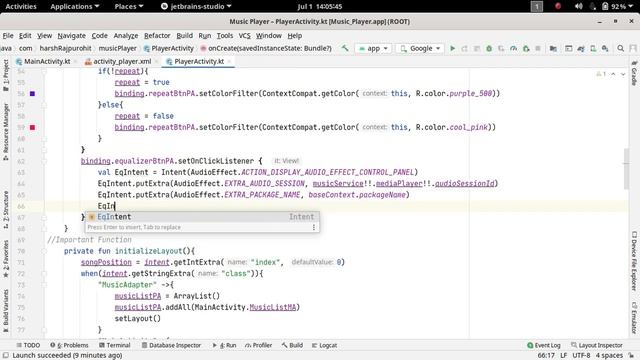Open the LF line separator selector
640x360 pixels.
(563, 356)
